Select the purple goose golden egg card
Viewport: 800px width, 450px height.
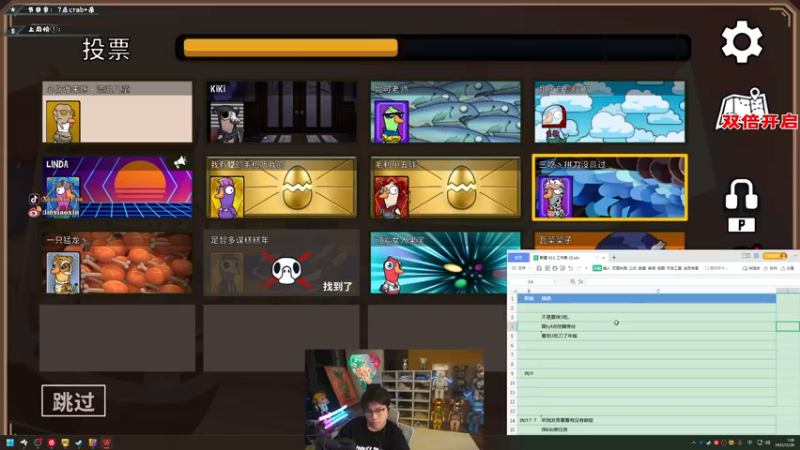(282, 187)
